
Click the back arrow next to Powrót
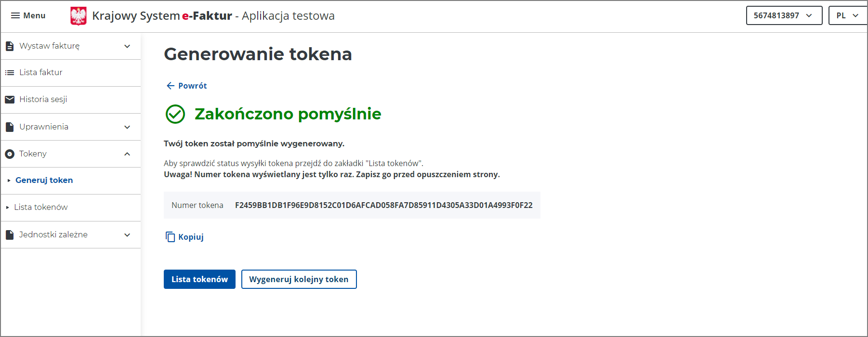coord(170,86)
